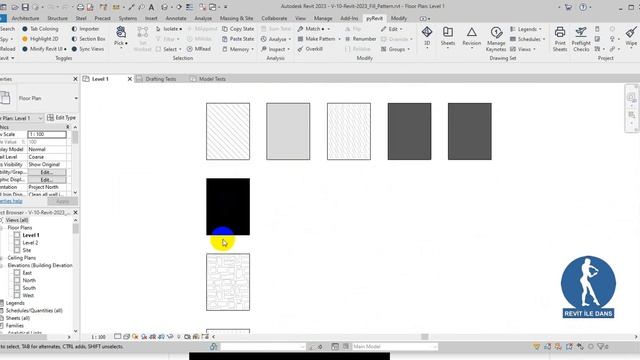Click the Renumber tool
The width and height of the screenshot is (640, 360).
(361, 39)
